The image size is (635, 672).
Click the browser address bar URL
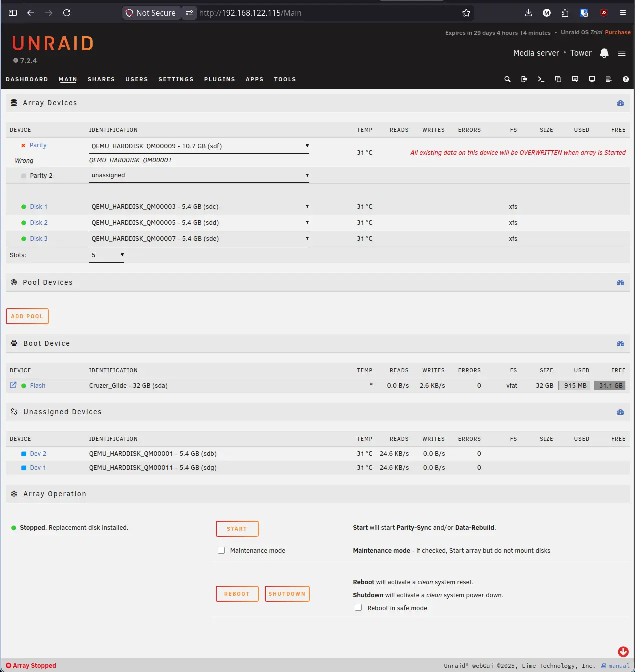point(250,13)
